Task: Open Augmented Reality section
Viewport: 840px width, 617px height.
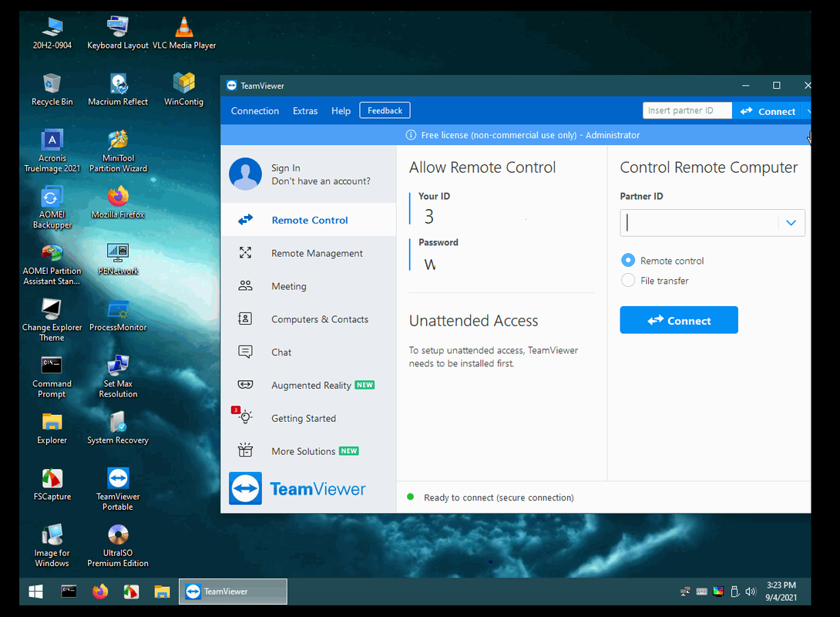Action: pyautogui.click(x=308, y=385)
